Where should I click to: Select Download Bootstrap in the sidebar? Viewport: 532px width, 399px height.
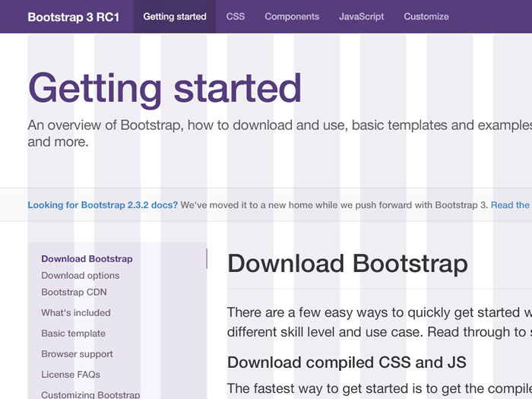[87, 259]
